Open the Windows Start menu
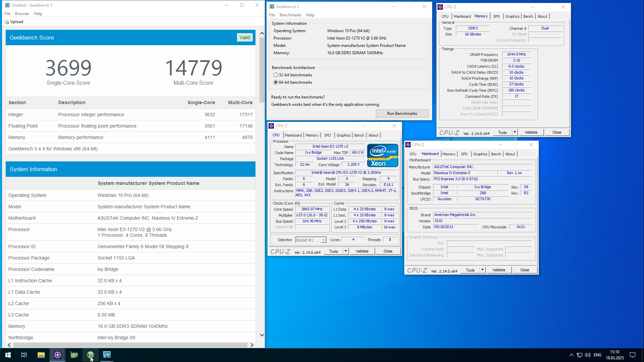644x362 pixels. [8, 355]
